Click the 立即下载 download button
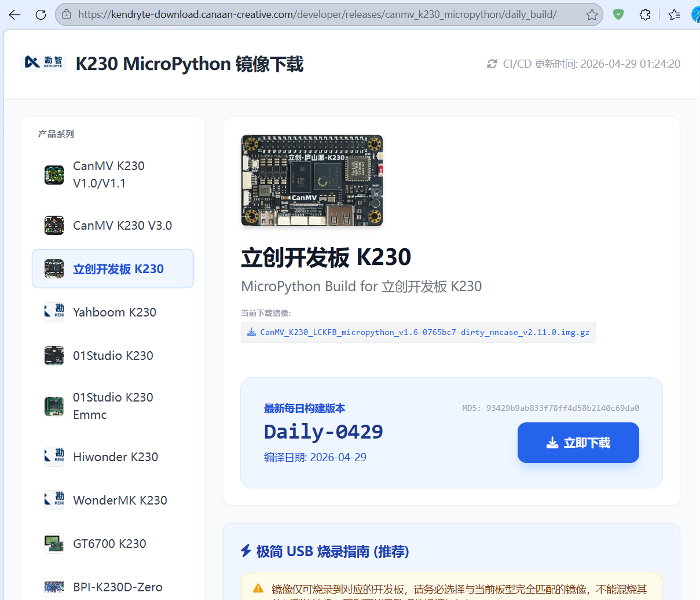This screenshot has height=600, width=700. pyautogui.click(x=578, y=443)
